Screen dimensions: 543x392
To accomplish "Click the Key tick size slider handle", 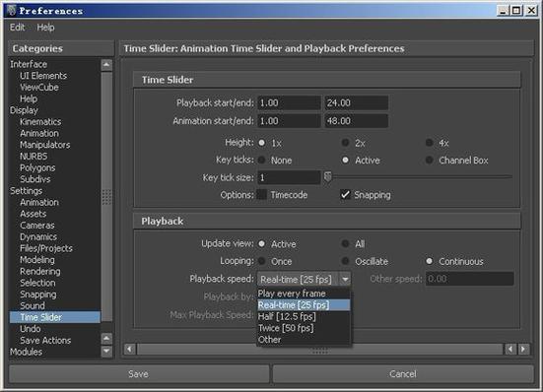I will [327, 177].
